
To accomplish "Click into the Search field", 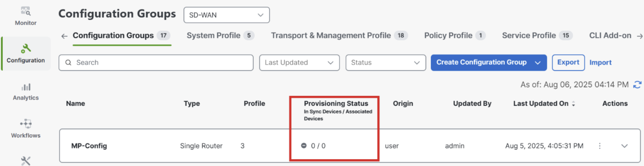I will pyautogui.click(x=156, y=63).
